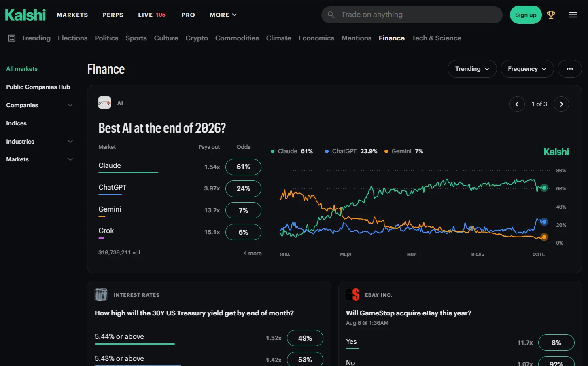588x366 pixels.
Task: Click the Claude legend entry above chart
Action: pyautogui.click(x=292, y=151)
